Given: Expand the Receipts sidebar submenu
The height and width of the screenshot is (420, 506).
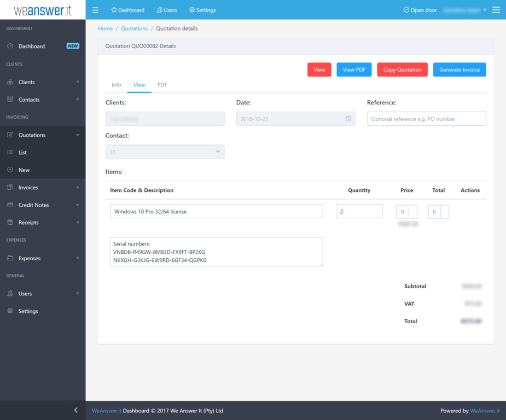Looking at the screenshot, I should click(x=78, y=222).
